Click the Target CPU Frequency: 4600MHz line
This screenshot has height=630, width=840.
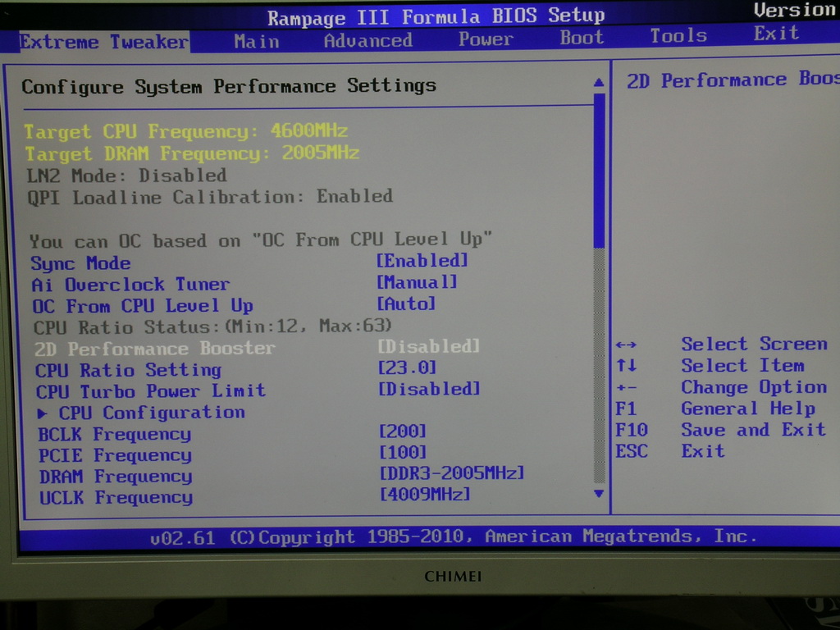186,131
